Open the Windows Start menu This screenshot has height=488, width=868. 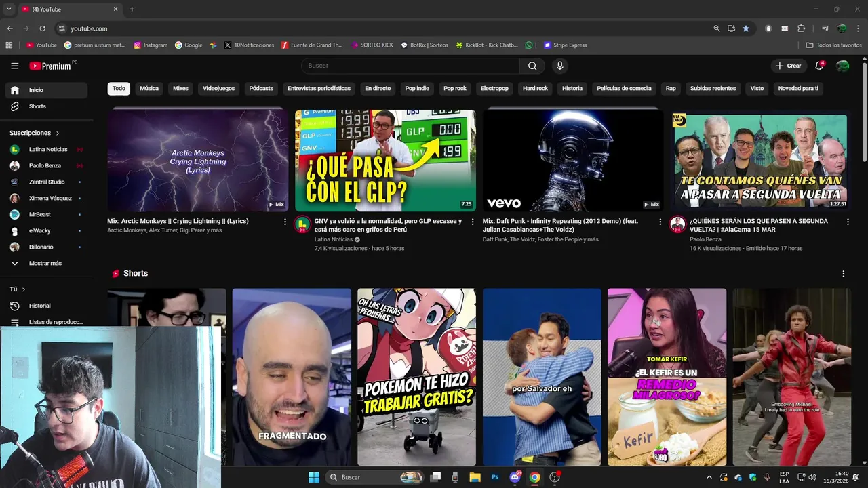tap(314, 477)
